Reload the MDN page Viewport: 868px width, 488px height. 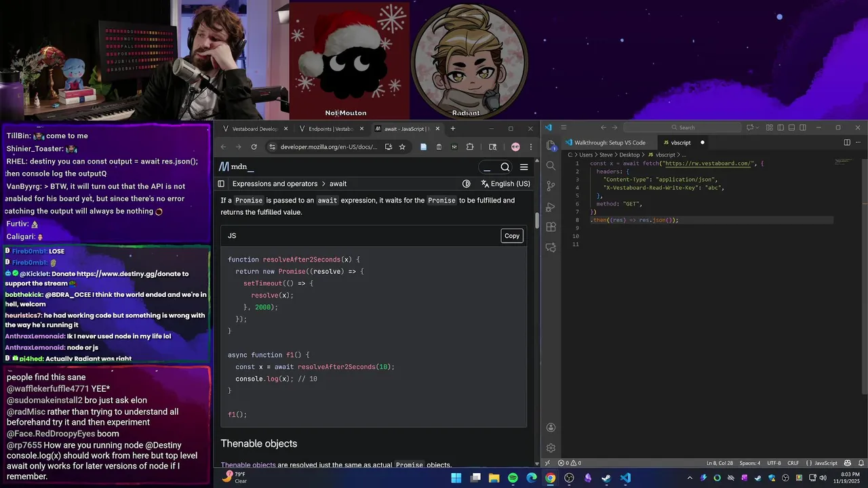254,146
